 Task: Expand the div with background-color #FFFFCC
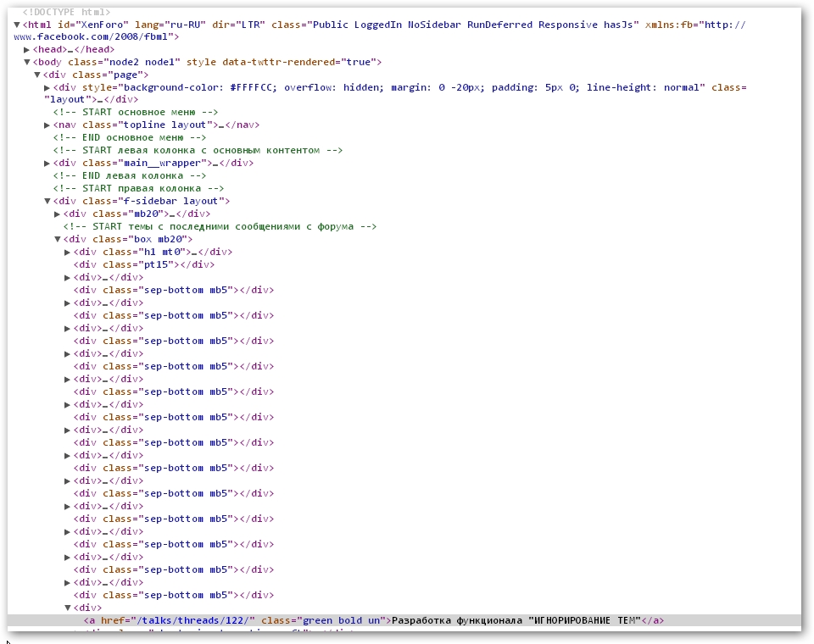click(x=47, y=88)
